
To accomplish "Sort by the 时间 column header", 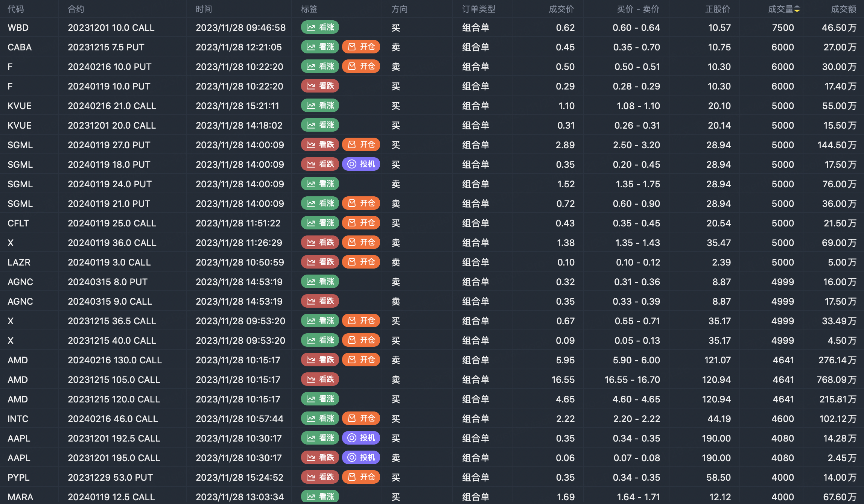I will (204, 9).
